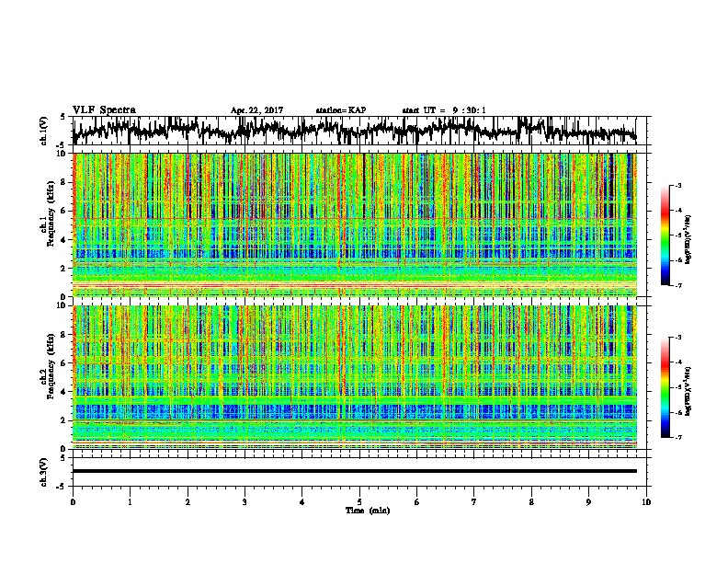Click the log(PSD) label beside ch.1 color bar

pos(688,240)
